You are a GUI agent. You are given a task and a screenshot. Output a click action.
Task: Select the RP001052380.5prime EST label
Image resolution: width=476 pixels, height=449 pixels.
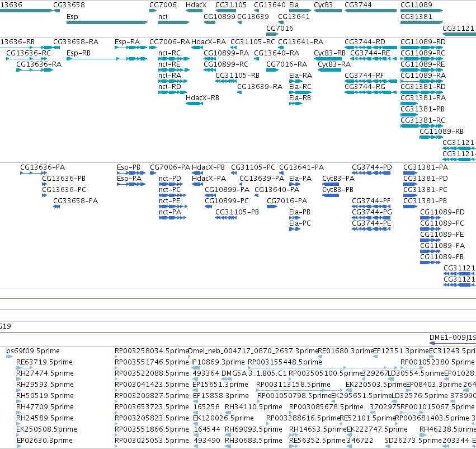[437, 362]
